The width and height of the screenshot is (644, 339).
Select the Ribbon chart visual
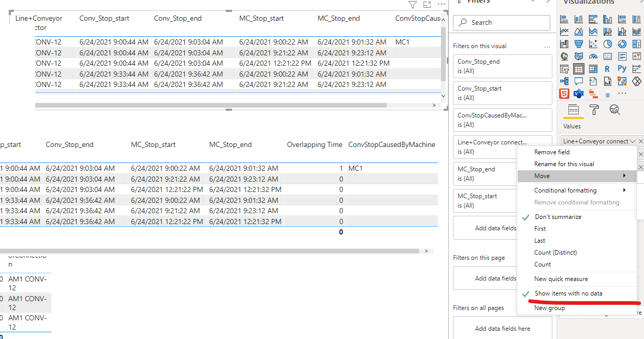coord(637,32)
